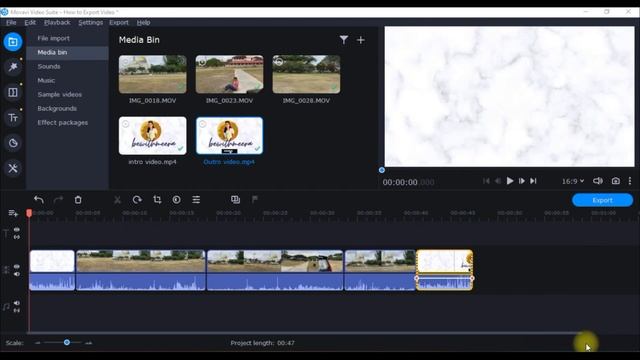Split the clip using the scissors icon
The height and width of the screenshot is (360, 640).
pyautogui.click(x=117, y=200)
